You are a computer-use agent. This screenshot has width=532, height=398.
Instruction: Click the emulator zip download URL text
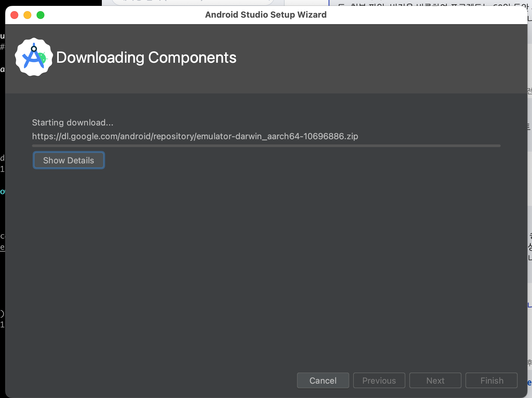195,136
